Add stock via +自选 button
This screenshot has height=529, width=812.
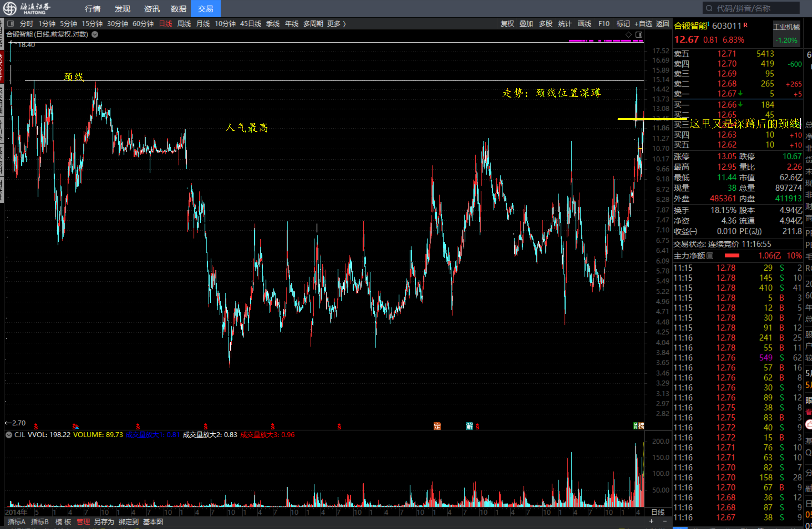643,24
